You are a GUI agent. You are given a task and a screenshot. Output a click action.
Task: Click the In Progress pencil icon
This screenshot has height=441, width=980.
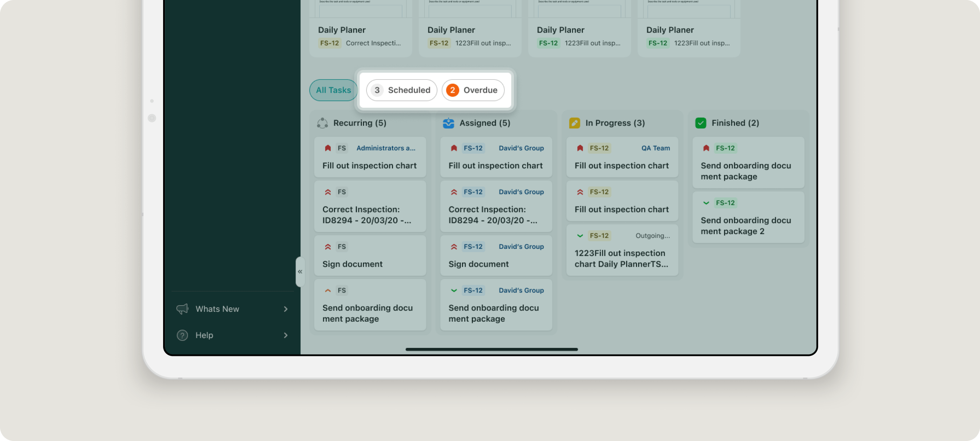point(574,123)
